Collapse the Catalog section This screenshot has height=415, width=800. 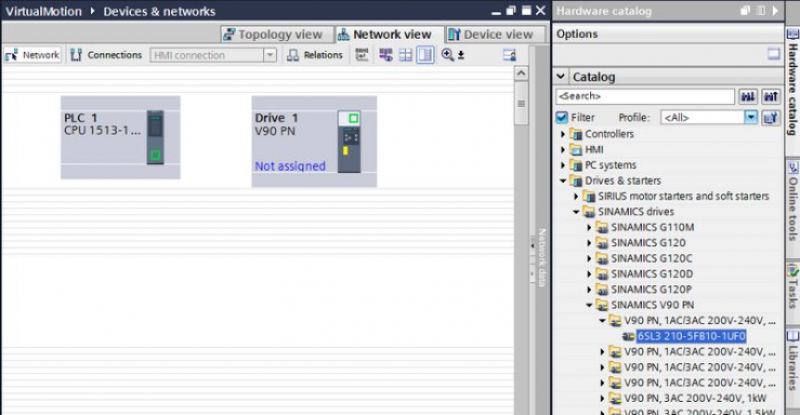(561, 77)
